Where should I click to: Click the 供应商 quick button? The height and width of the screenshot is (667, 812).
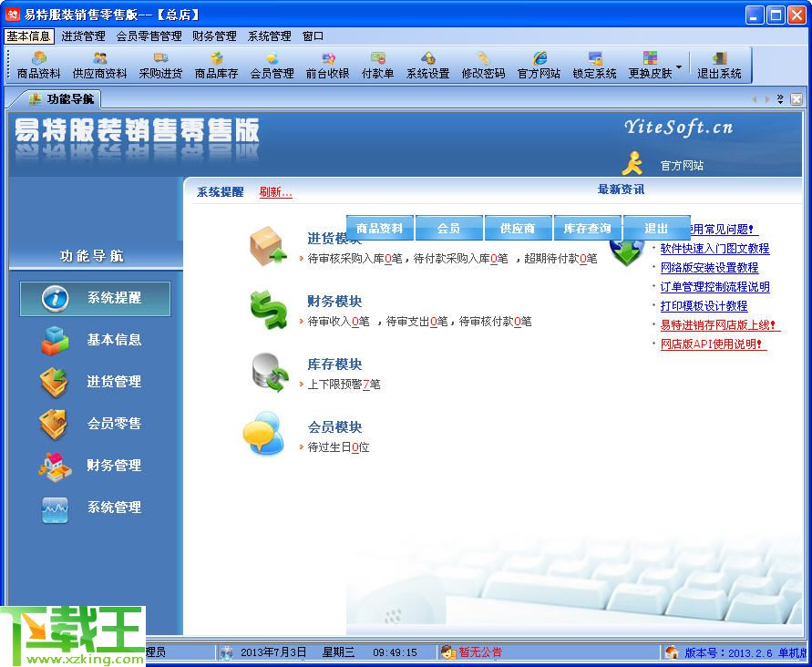click(518, 229)
